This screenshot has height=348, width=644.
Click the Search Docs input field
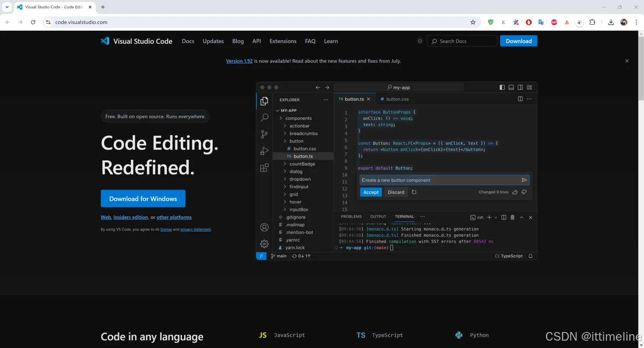pyautogui.click(x=462, y=41)
